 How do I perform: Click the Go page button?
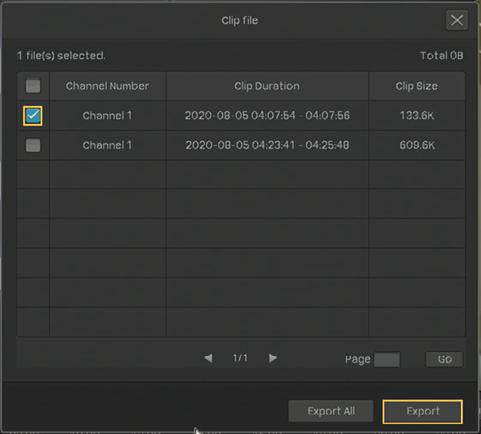coord(444,359)
